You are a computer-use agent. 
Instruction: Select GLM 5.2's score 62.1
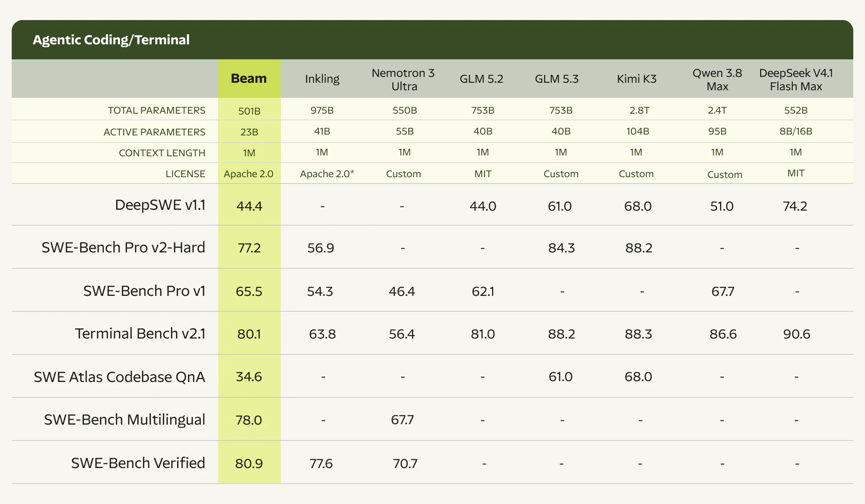[x=483, y=291]
